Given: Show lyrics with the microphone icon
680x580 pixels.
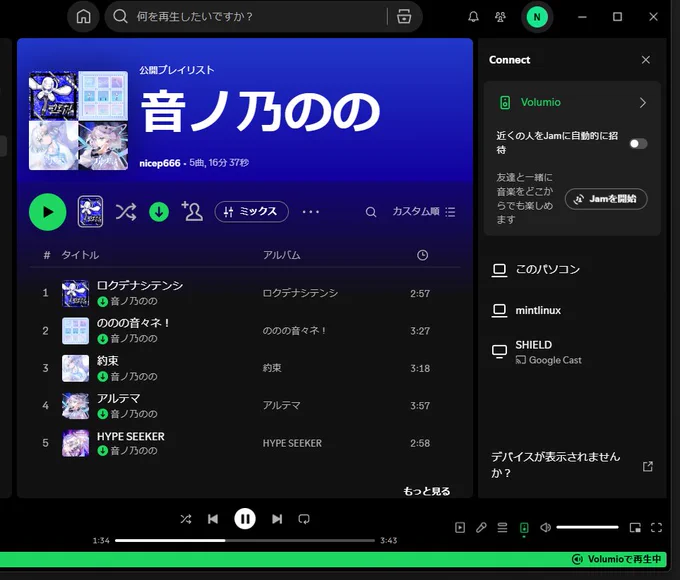Looking at the screenshot, I should pos(481,528).
